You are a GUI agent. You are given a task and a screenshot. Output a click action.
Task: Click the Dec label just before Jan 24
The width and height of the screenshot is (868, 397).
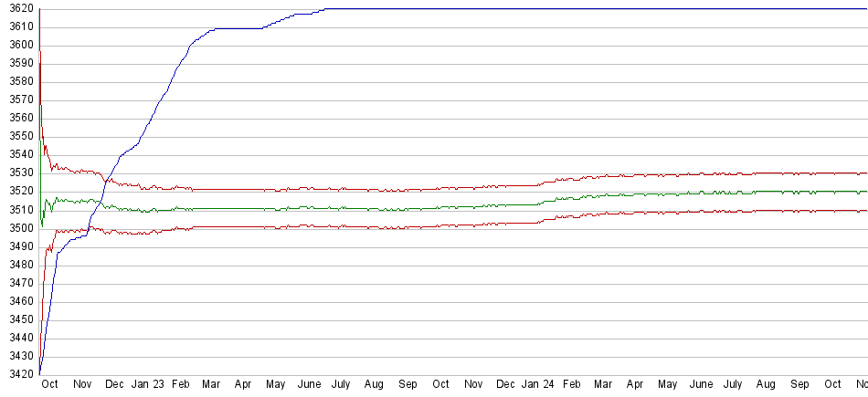tap(506, 385)
